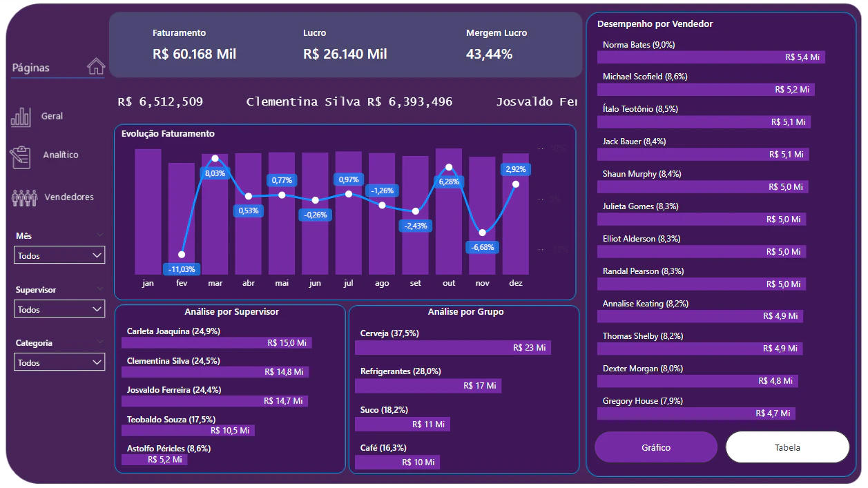Select Carleta Joaquina bar R$ 15,0 Mi
The width and height of the screenshot is (868, 488).
pos(217,342)
